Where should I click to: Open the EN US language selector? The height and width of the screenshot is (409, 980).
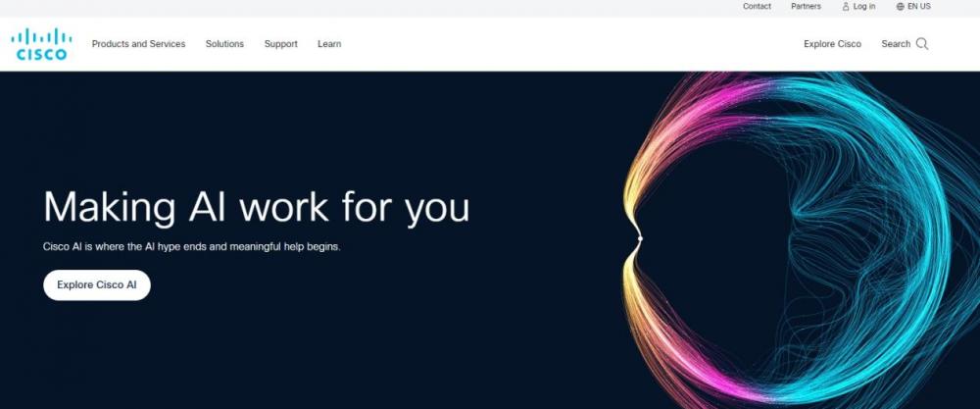913,6
